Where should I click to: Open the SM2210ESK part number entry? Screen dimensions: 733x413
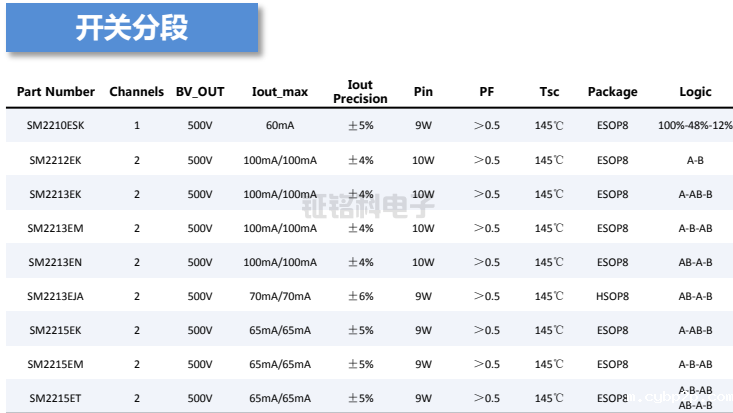[x=56, y=126]
